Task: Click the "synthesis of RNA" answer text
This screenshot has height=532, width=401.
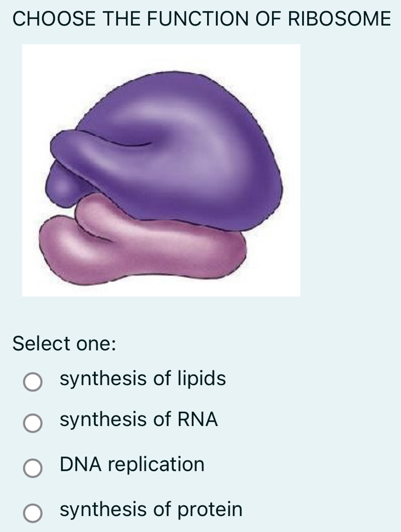Action: pos(139,419)
